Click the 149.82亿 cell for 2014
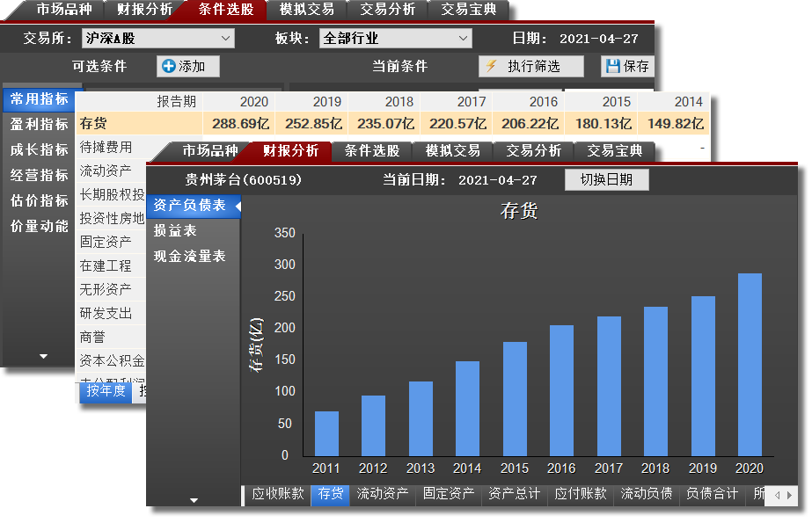This screenshot has width=812, height=523. click(675, 124)
